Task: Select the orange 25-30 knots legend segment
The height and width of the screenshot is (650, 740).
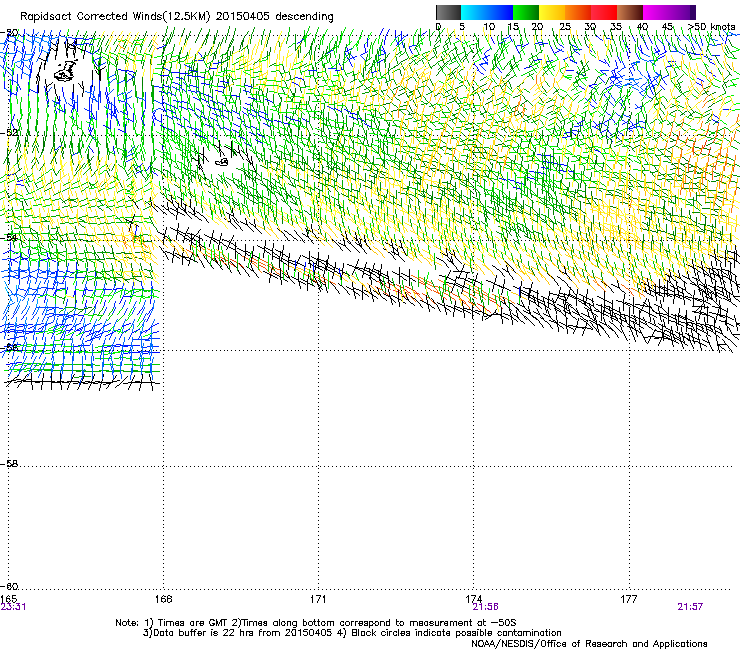Action: pos(578,12)
